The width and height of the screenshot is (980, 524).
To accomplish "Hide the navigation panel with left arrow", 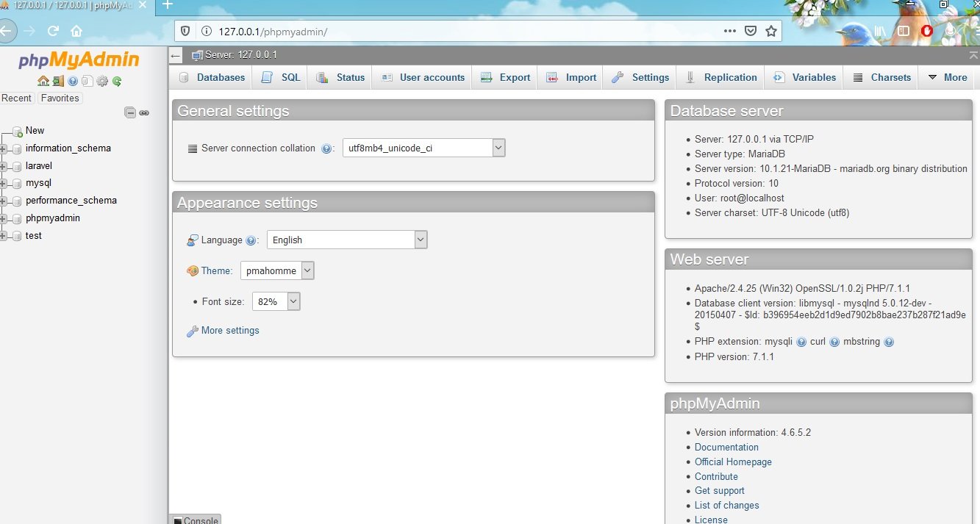I will (x=175, y=56).
